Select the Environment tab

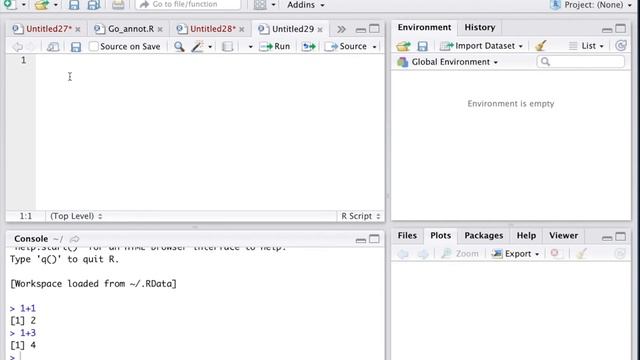(424, 27)
